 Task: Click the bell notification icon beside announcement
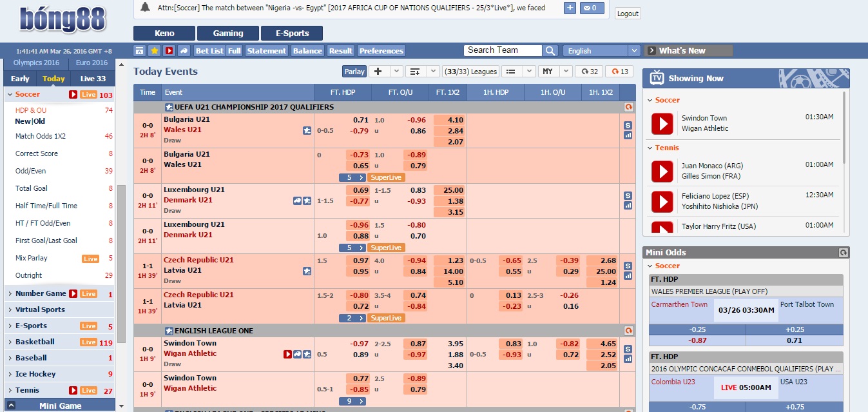click(145, 8)
